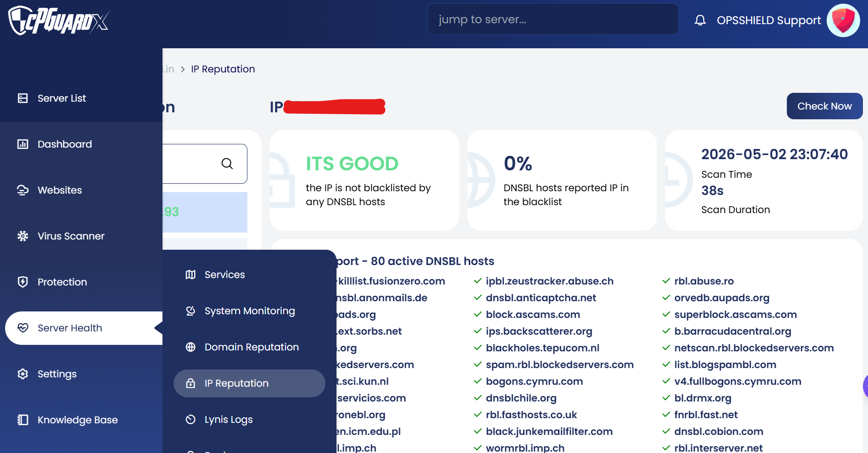Click checkmark beside bogons.cymru.com
This screenshot has height=453, width=868.
(478, 381)
